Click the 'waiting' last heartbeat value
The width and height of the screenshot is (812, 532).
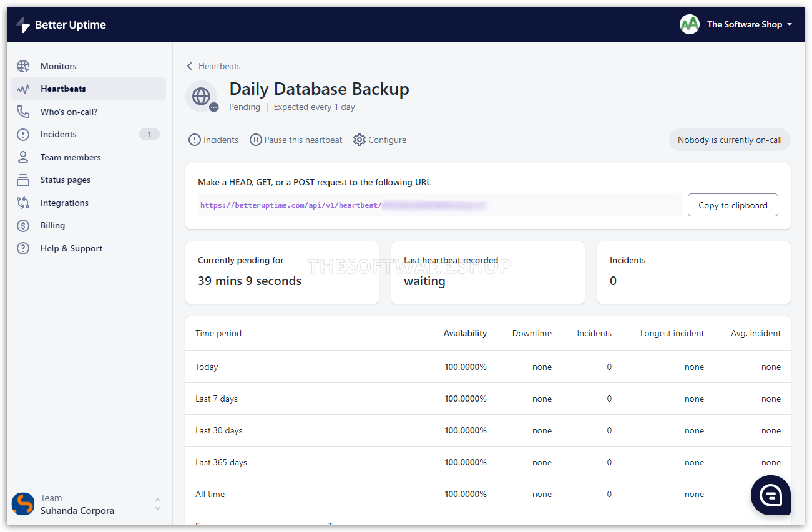(424, 281)
